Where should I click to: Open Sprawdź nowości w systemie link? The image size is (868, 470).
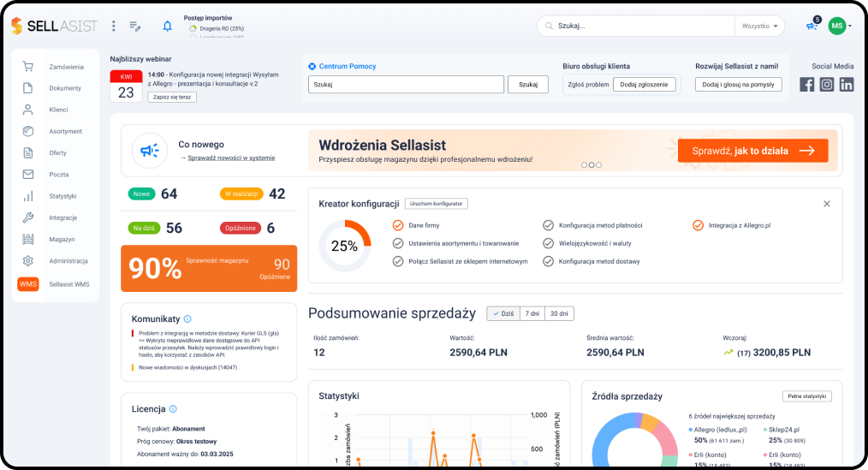pyautogui.click(x=231, y=158)
